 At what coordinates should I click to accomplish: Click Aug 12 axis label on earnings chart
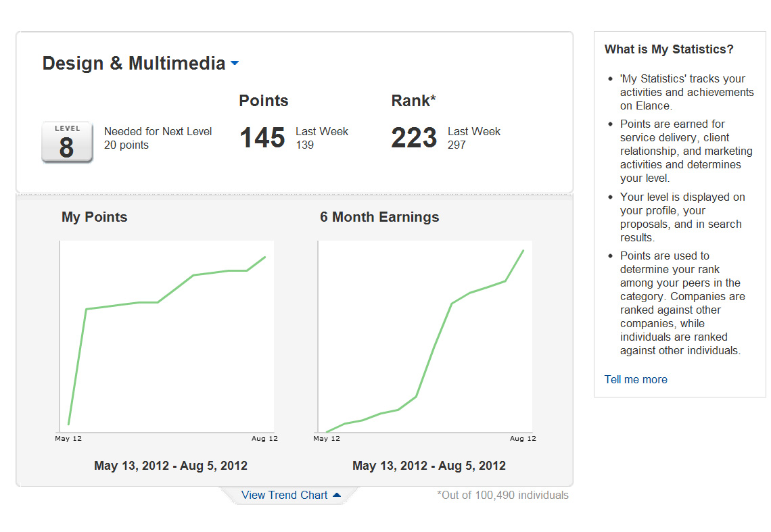[522, 439]
